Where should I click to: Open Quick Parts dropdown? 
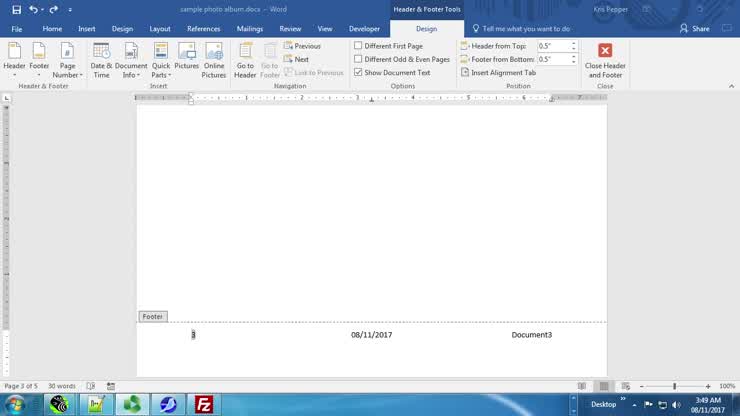pyautogui.click(x=161, y=60)
